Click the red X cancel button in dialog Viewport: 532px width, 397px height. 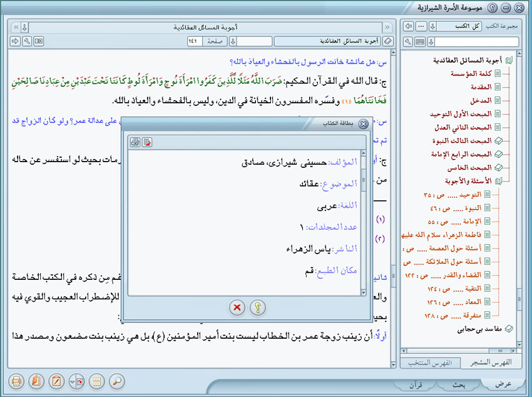click(237, 307)
